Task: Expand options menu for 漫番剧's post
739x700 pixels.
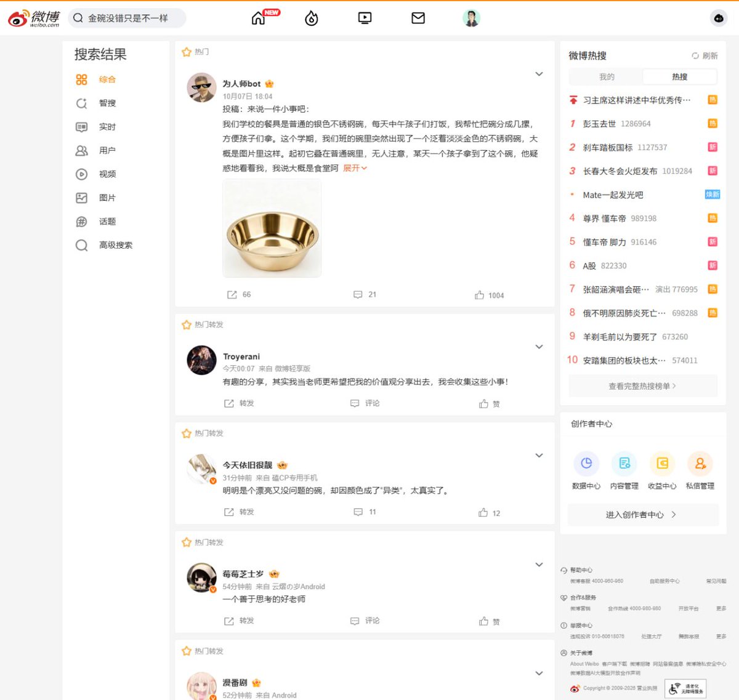Action: click(539, 674)
